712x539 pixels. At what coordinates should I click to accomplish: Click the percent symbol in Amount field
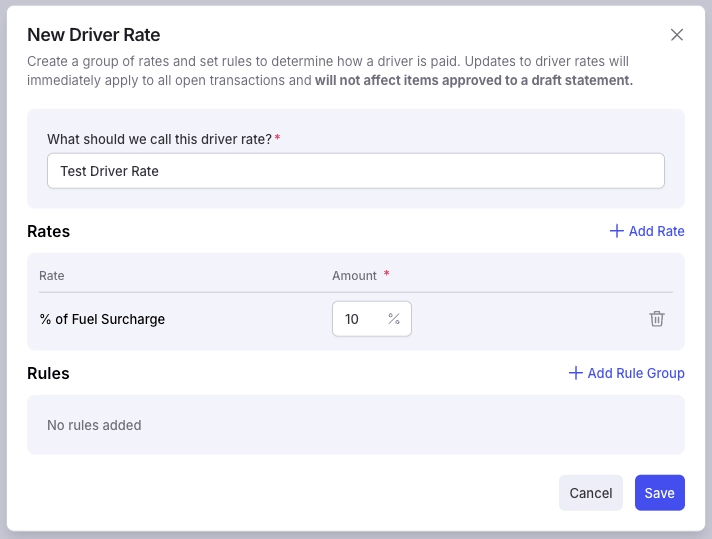(x=394, y=319)
